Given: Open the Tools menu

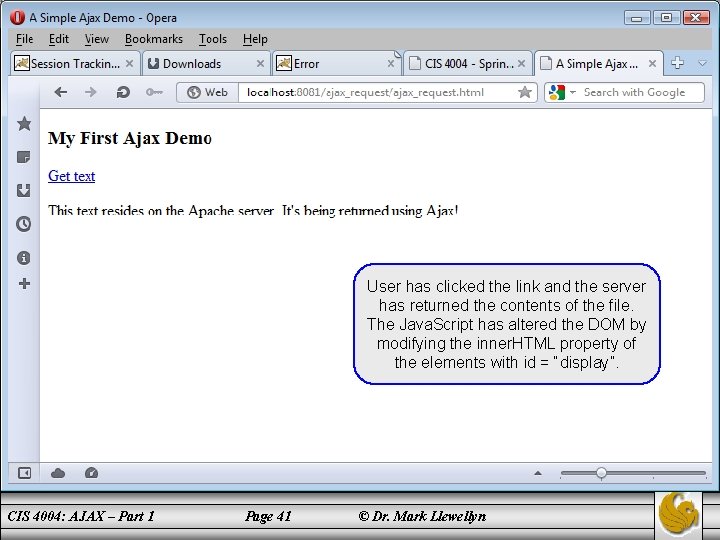Looking at the screenshot, I should (213, 39).
